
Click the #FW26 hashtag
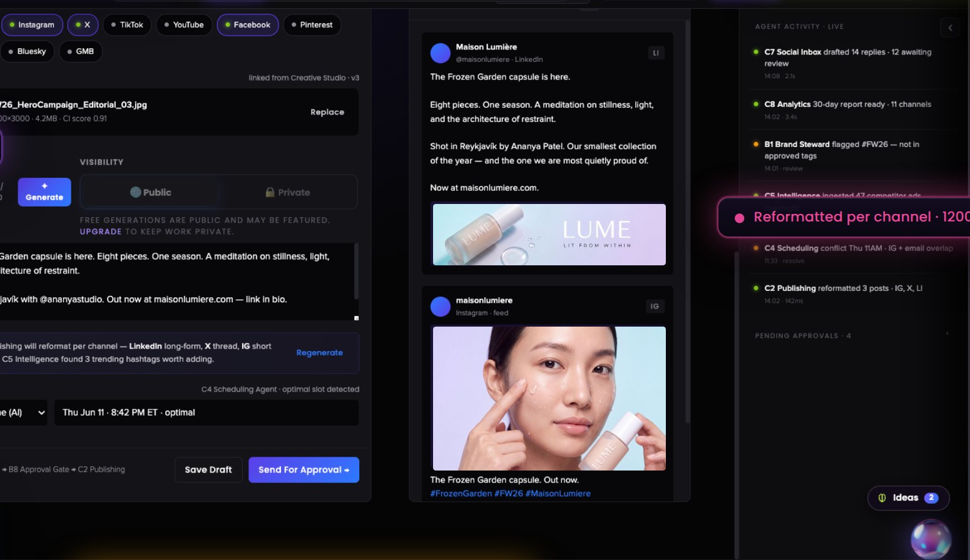tap(509, 494)
